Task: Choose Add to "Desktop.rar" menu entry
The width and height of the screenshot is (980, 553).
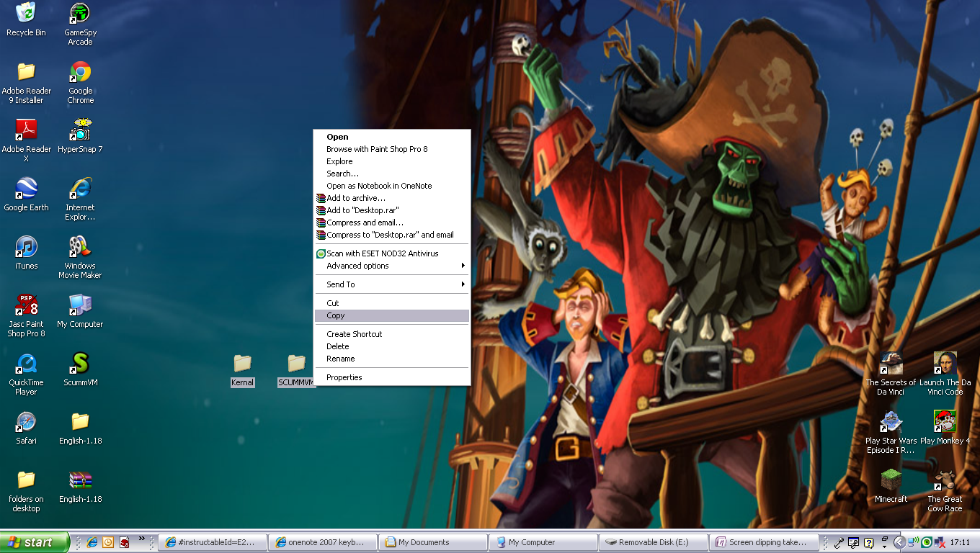Action: coord(392,210)
